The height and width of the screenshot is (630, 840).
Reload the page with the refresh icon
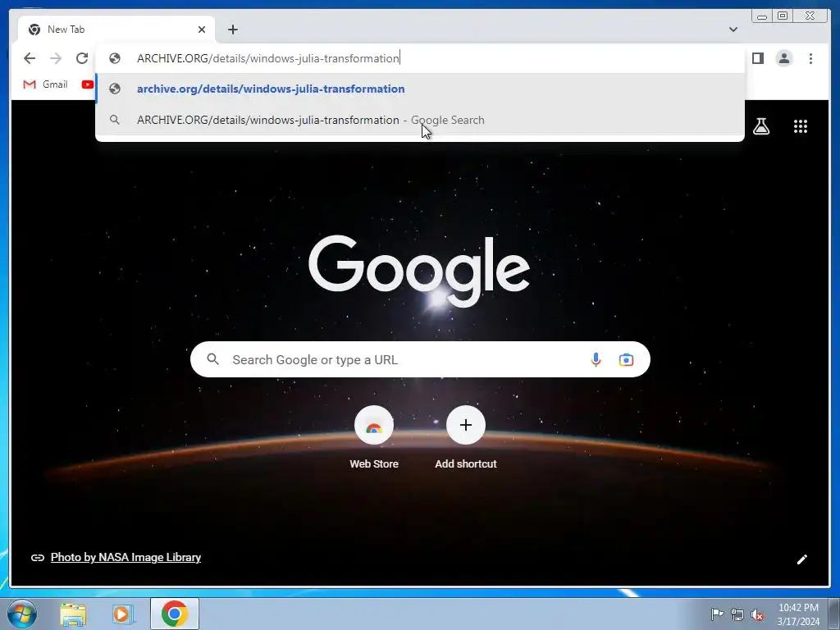[82, 58]
